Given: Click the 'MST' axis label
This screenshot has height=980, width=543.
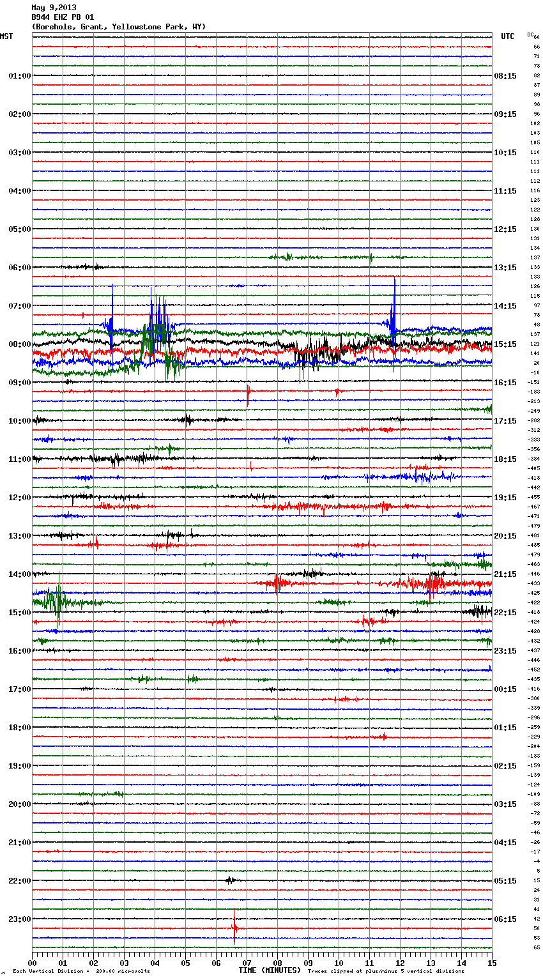Looking at the screenshot, I should (6, 36).
